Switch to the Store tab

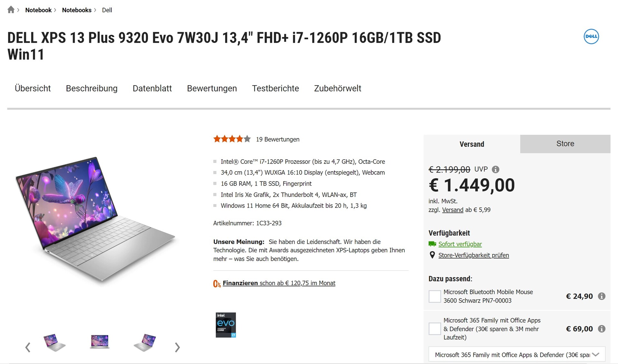pos(565,144)
